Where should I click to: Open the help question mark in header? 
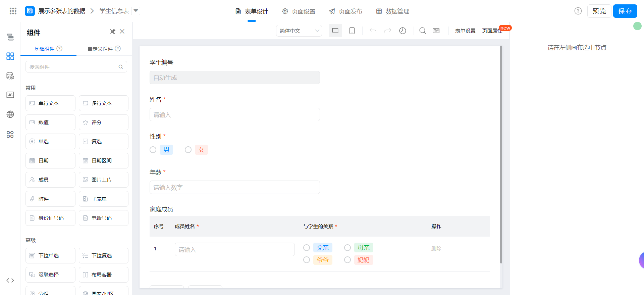[578, 11]
